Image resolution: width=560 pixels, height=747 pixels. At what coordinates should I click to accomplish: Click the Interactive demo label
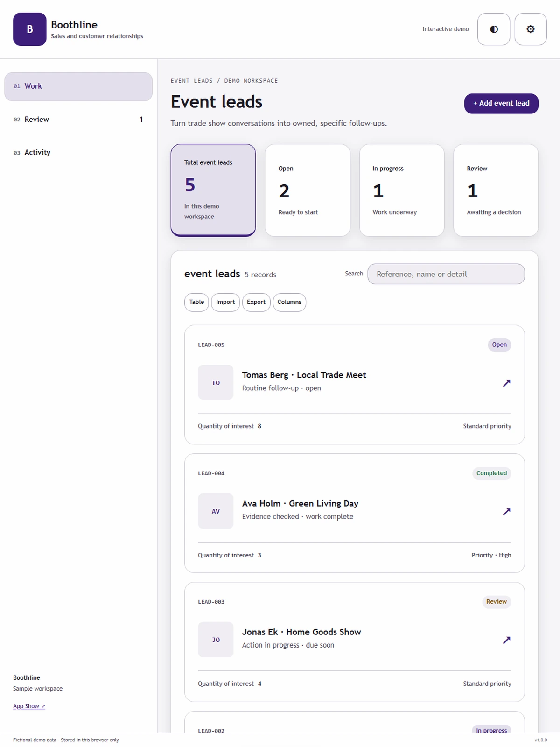(446, 29)
